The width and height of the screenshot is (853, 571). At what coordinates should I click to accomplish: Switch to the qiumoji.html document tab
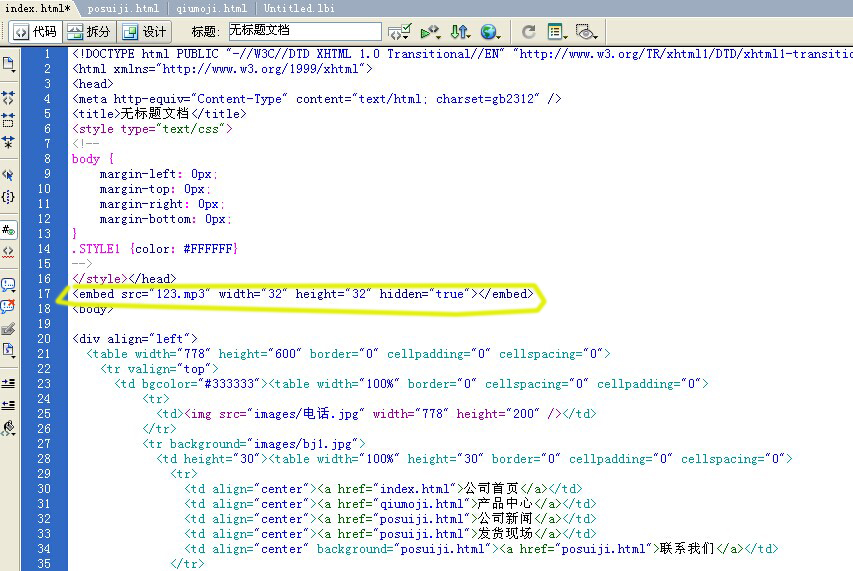tap(211, 8)
